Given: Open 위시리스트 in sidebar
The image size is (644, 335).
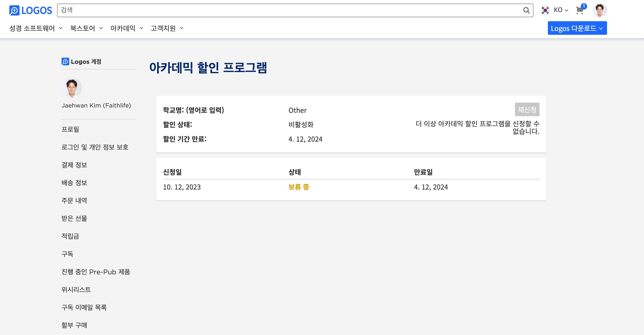Looking at the screenshot, I should click(x=76, y=290).
